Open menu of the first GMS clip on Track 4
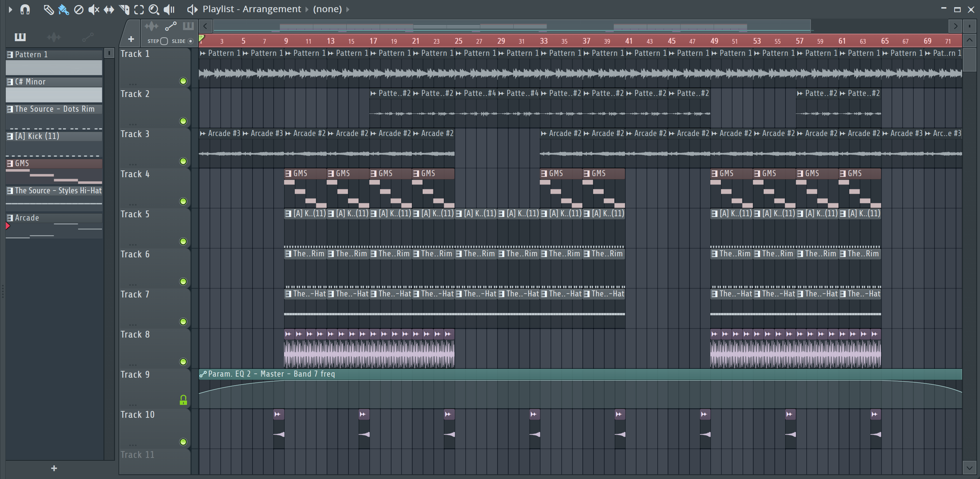Screen dimensions: 980x479 tap(288, 173)
